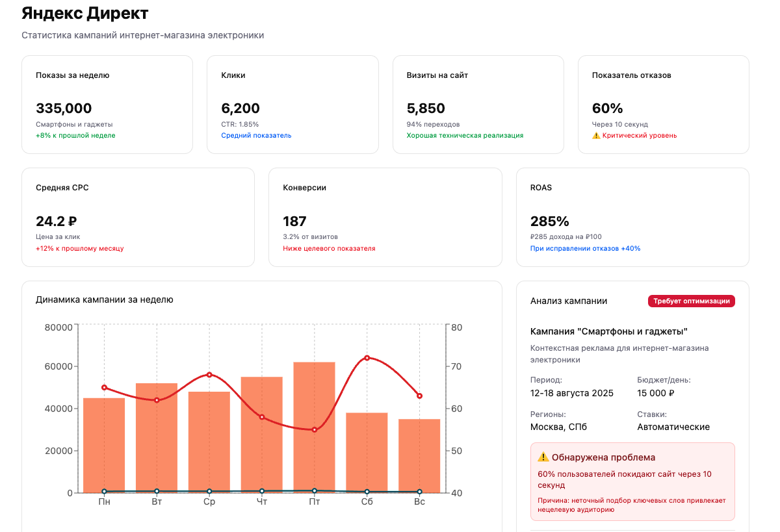Click the orange bar for Вс

pyautogui.click(x=419, y=456)
